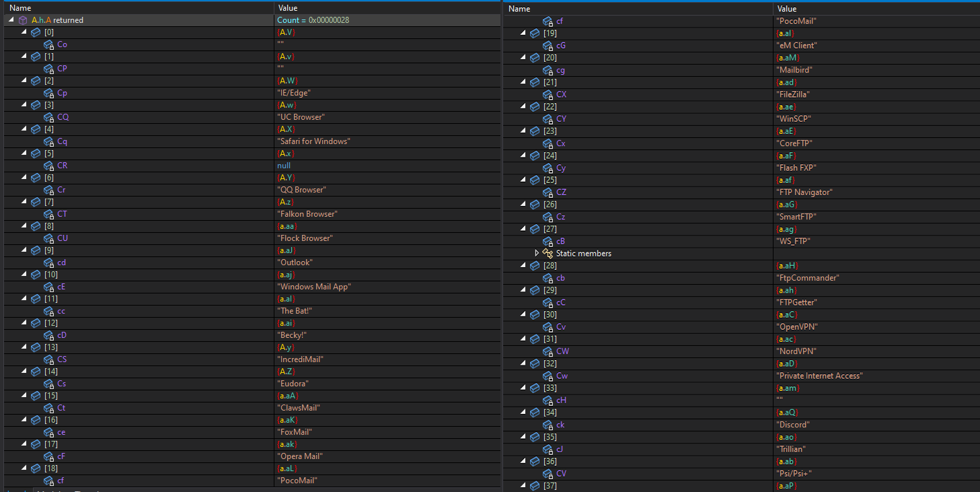Select the Count = 0x00000028 value

tap(313, 20)
